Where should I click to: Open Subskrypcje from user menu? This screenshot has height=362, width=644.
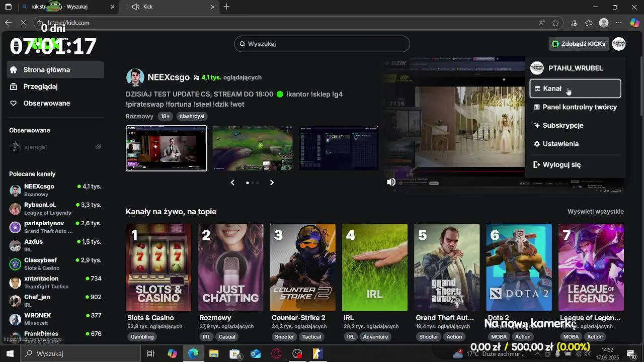pyautogui.click(x=575, y=125)
